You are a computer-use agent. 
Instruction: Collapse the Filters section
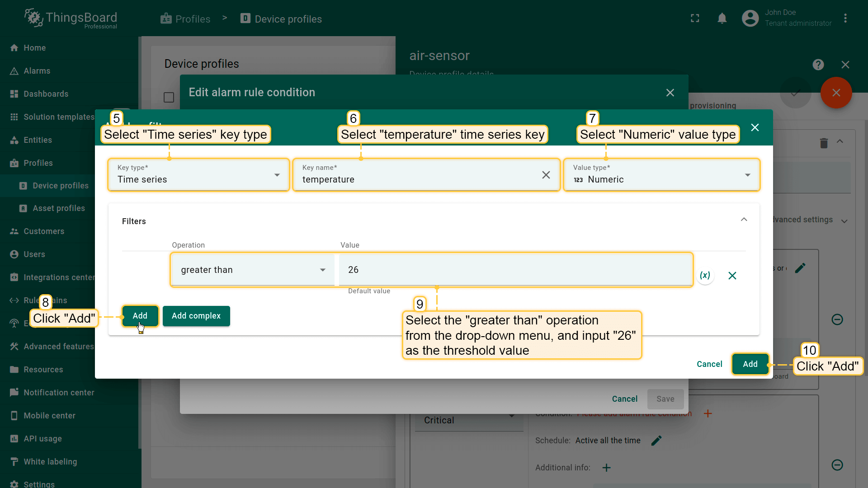pyautogui.click(x=744, y=220)
